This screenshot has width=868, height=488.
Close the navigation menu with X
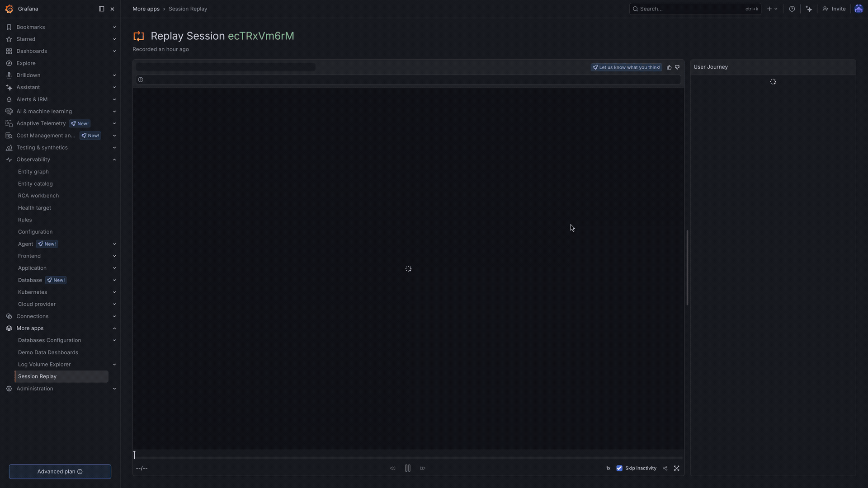coord(113,9)
